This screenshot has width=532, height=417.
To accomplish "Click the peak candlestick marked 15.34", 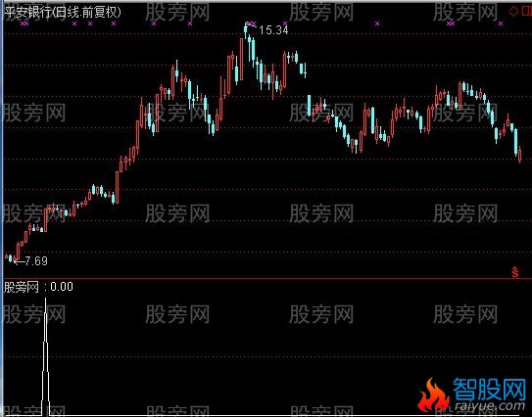I will pyautogui.click(x=246, y=32).
